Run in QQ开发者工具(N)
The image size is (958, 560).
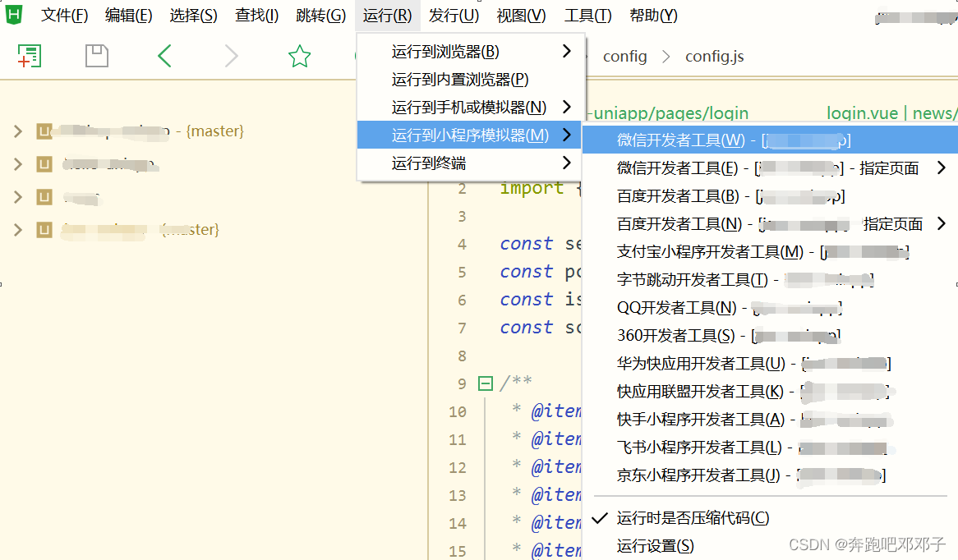(x=770, y=308)
